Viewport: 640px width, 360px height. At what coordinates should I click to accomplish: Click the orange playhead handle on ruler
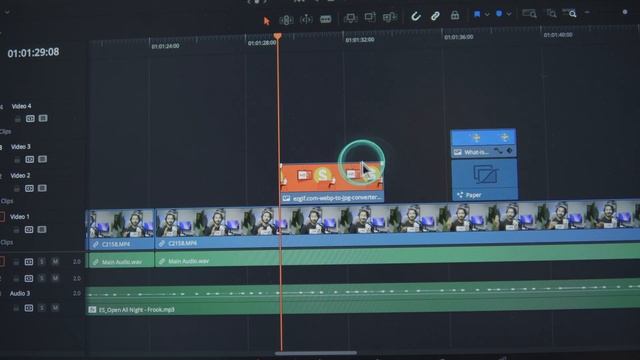click(x=278, y=36)
